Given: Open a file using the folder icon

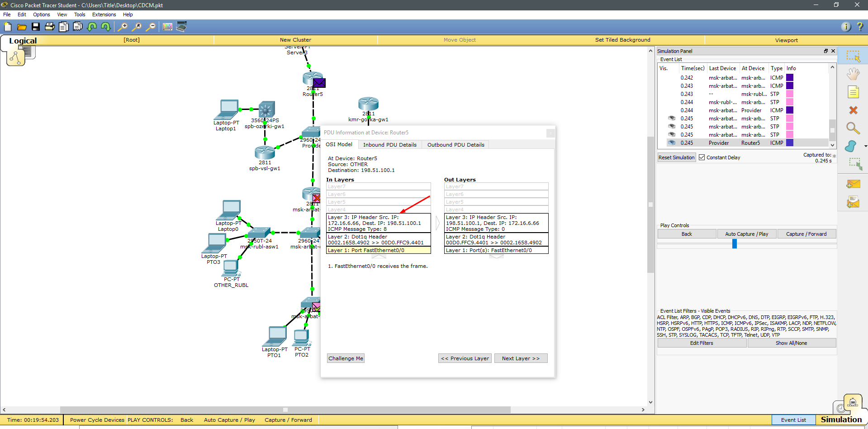Looking at the screenshot, I should [x=22, y=27].
